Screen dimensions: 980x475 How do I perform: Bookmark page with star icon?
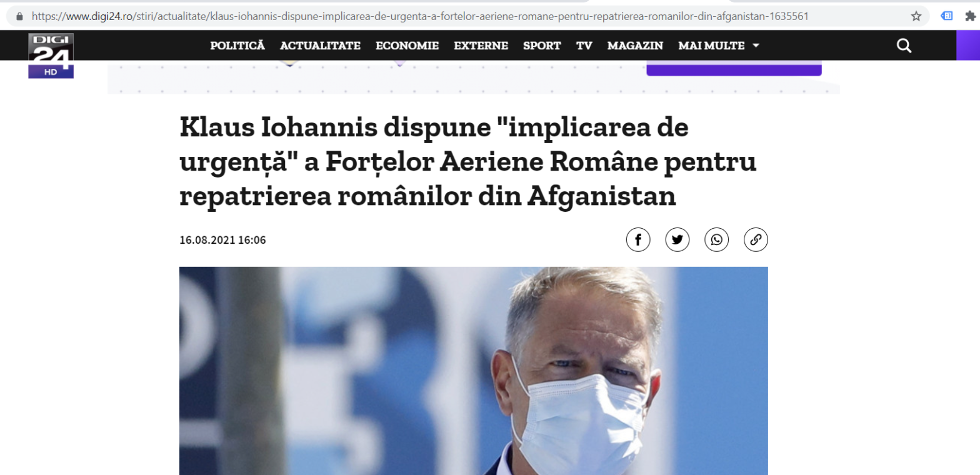click(916, 16)
